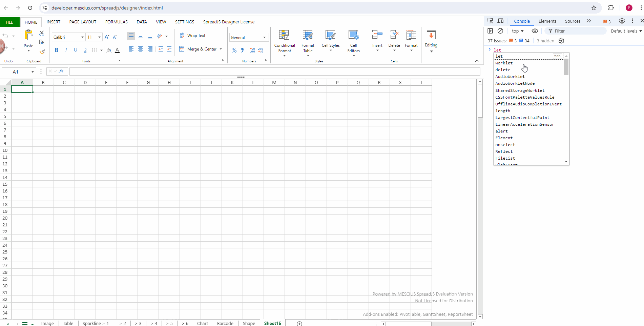Toggle italic formatting
The width and height of the screenshot is (644, 326).
point(66,50)
